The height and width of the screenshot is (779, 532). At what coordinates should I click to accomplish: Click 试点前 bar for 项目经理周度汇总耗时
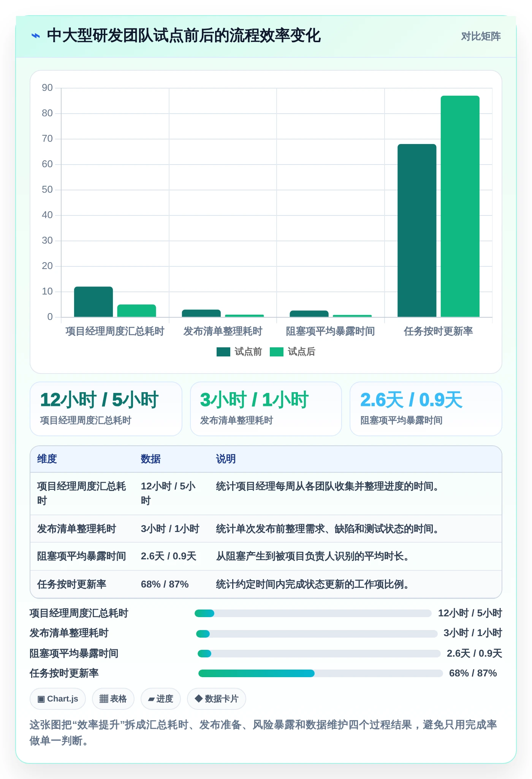click(x=93, y=302)
